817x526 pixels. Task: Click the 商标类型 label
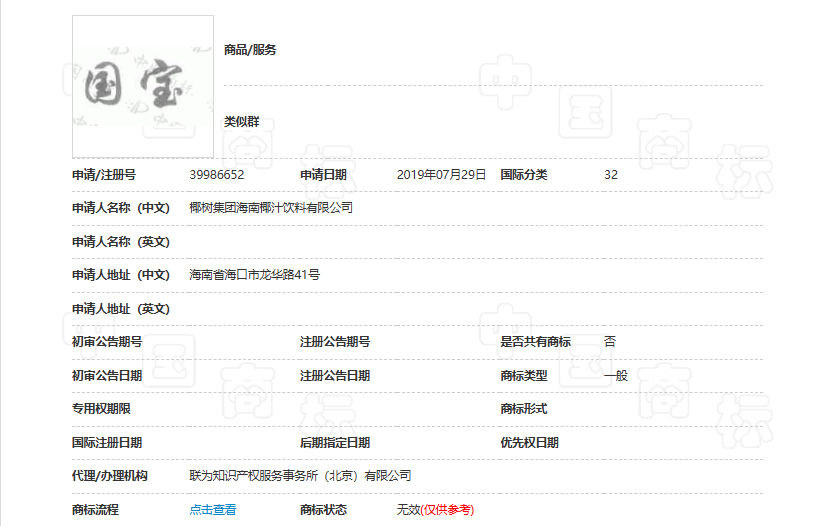[524, 375]
